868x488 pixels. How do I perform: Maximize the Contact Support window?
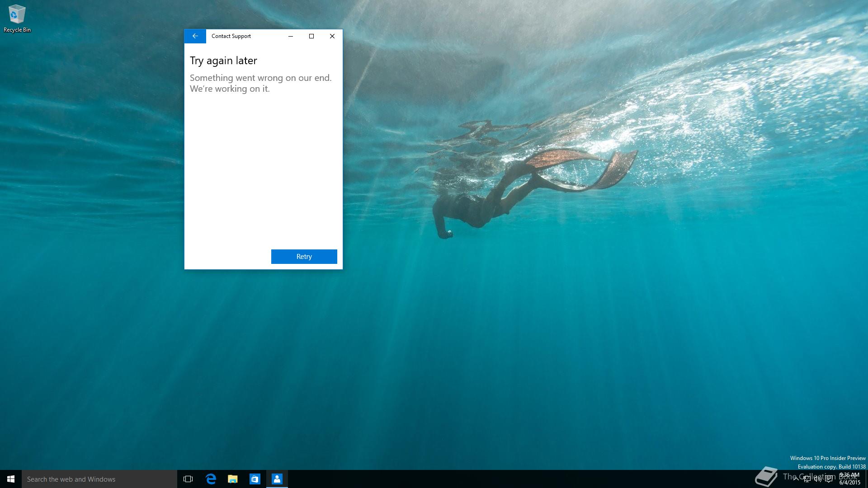click(x=311, y=36)
